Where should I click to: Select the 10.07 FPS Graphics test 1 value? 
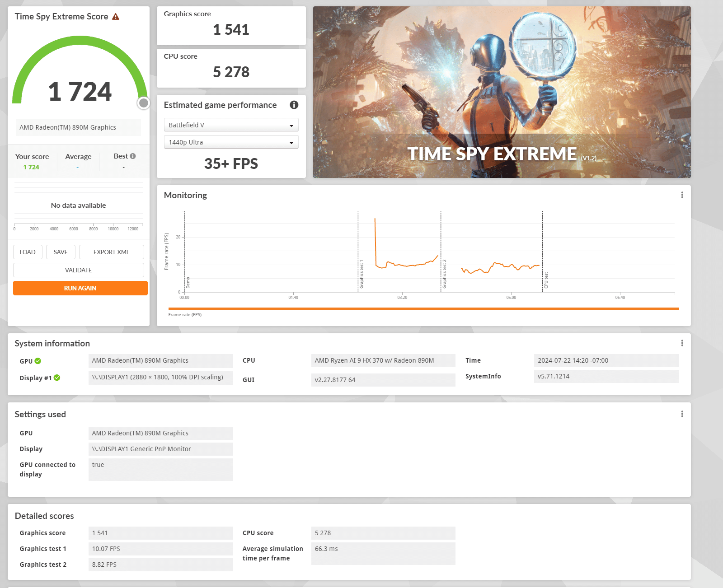click(160, 549)
